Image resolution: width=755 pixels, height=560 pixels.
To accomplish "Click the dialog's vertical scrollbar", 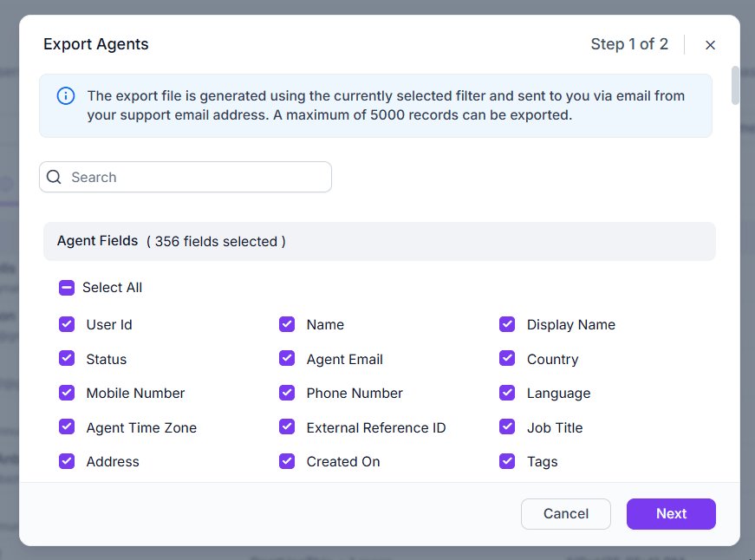I will tap(735, 85).
